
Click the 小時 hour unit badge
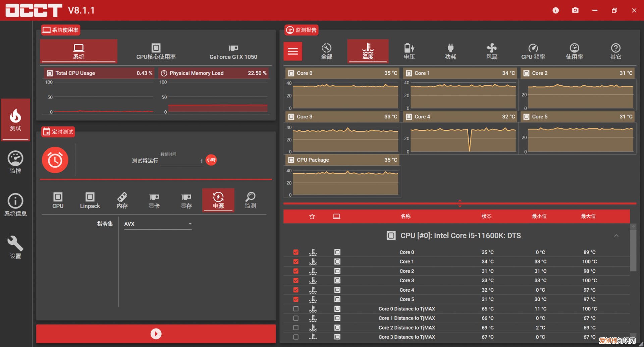pyautogui.click(x=211, y=160)
